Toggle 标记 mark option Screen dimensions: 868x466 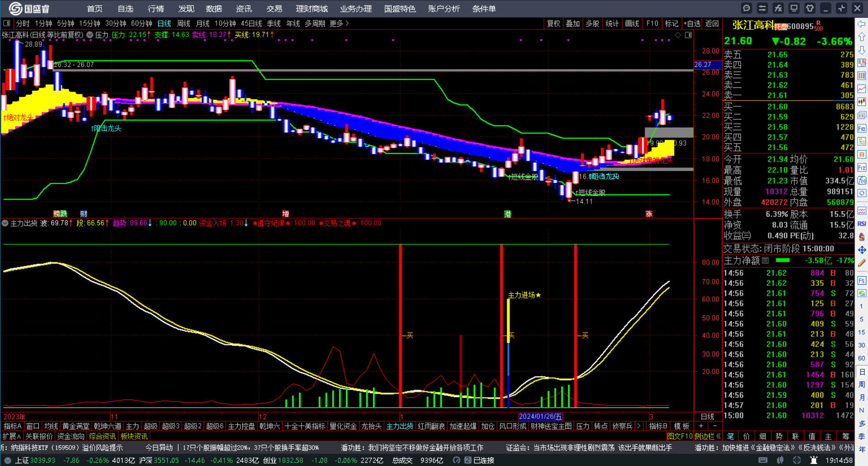click(672, 24)
